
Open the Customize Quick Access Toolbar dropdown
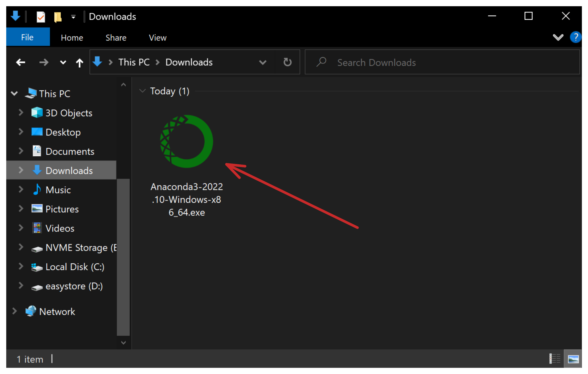(x=73, y=17)
